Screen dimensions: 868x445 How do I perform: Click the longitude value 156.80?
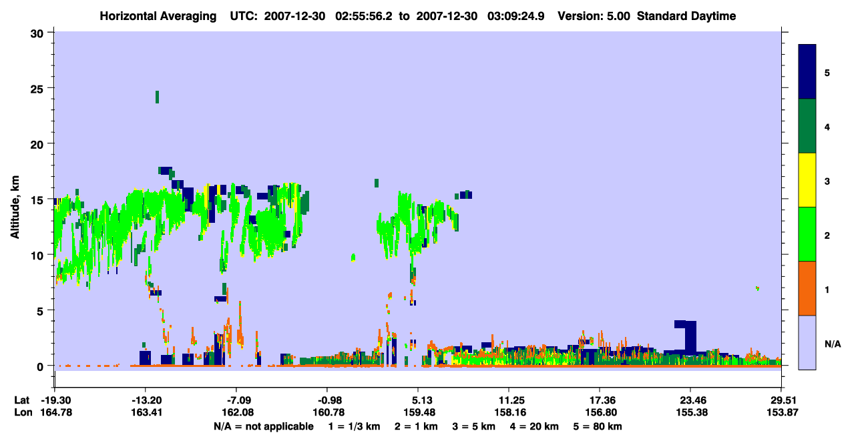pyautogui.click(x=600, y=412)
